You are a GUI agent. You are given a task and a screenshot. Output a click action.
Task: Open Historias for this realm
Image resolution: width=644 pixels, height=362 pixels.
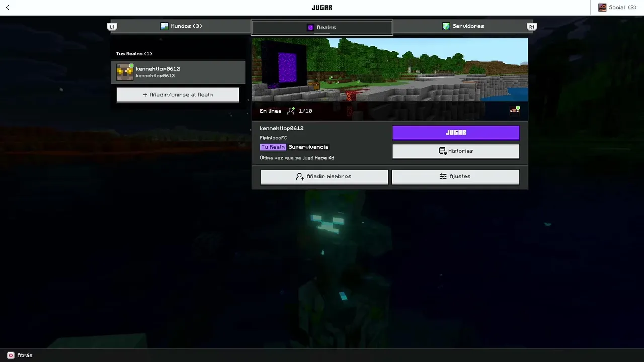point(456,151)
